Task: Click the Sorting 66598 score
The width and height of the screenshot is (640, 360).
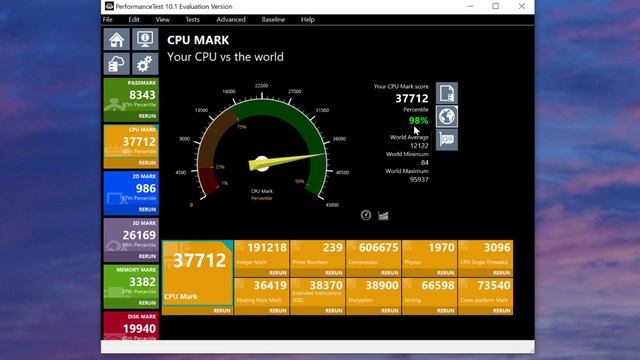Action: pyautogui.click(x=438, y=285)
